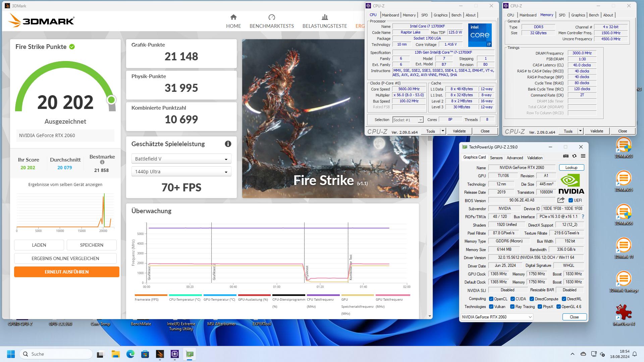Click the taskbar Suche search box
Viewport: 644px width, 362px height.
(x=56, y=354)
